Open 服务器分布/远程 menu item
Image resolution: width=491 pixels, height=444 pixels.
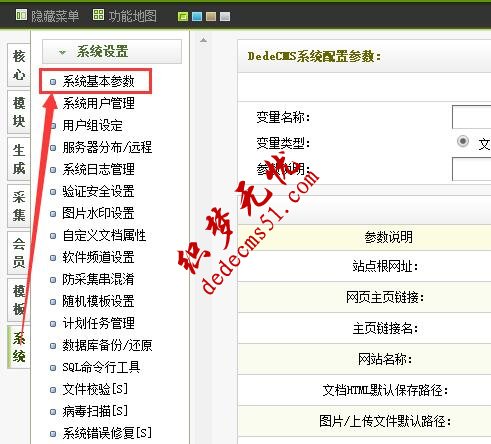107,147
